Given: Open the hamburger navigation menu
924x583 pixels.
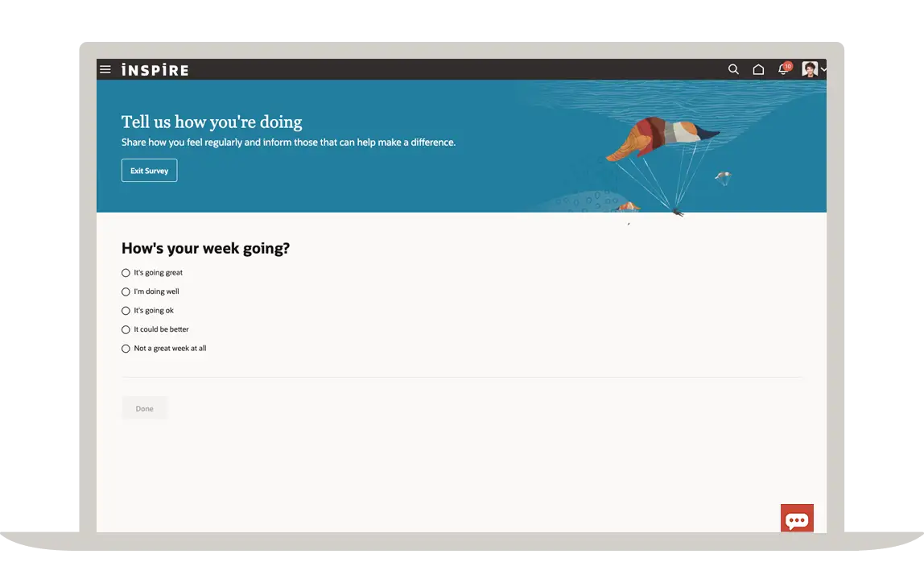Looking at the screenshot, I should coord(105,70).
